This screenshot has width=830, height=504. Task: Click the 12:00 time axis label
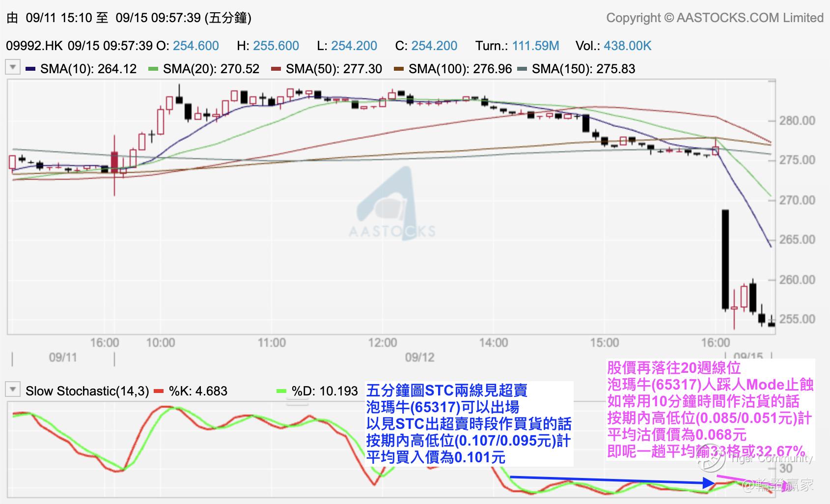(x=383, y=342)
